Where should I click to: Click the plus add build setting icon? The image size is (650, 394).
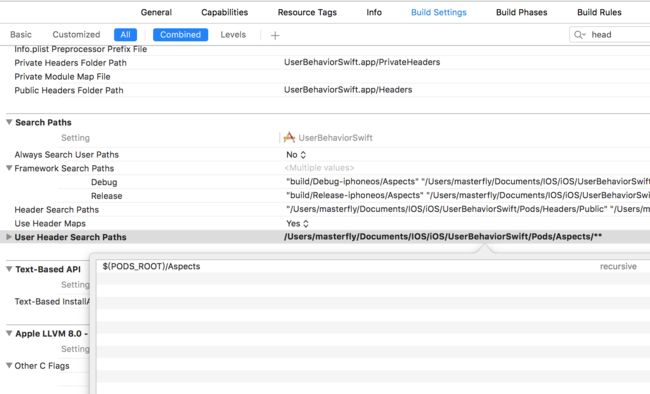pyautogui.click(x=275, y=35)
